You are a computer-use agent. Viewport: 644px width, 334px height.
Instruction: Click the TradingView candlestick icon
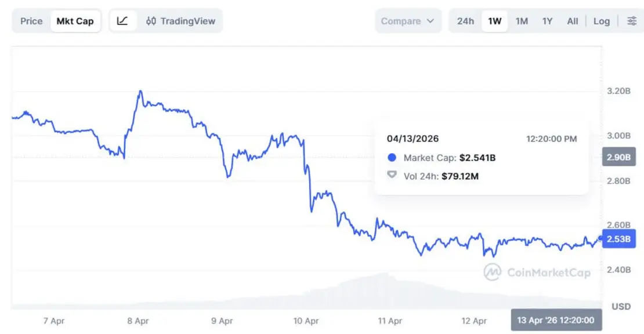[x=151, y=21]
